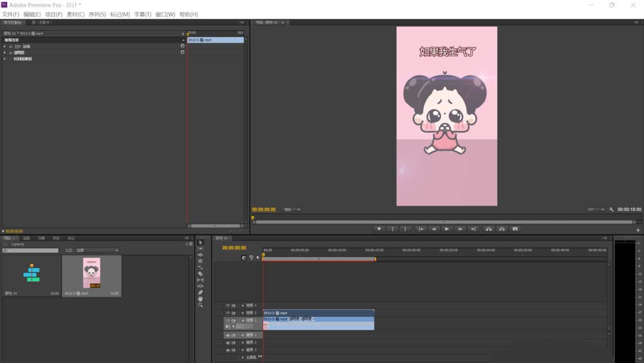Mute 音频 2 track via speaker icon

pos(227,342)
